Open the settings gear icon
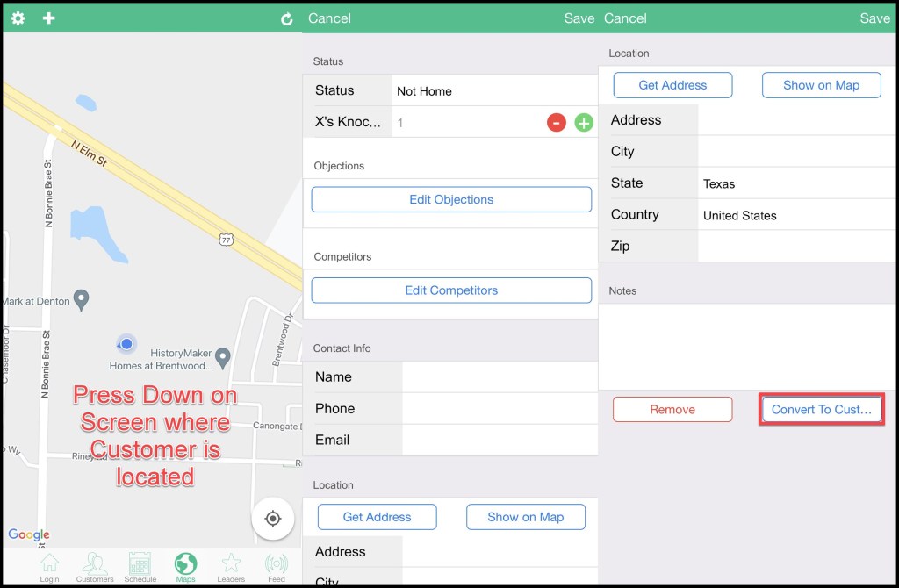Viewport: 899px width, 588px height. (18, 18)
